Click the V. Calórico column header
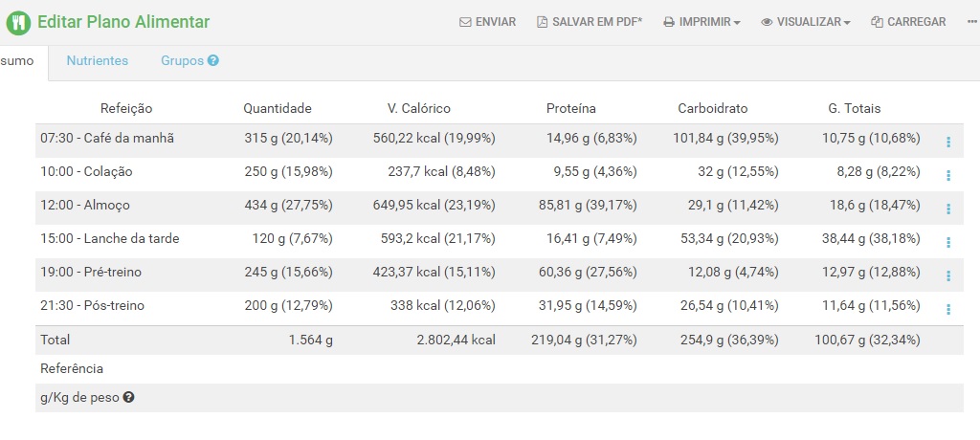The image size is (980, 440). [x=419, y=108]
